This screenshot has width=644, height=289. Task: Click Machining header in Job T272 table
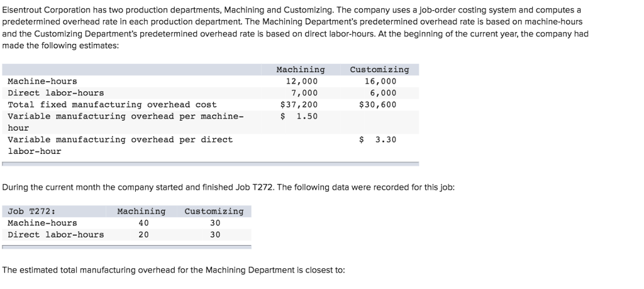point(142,211)
